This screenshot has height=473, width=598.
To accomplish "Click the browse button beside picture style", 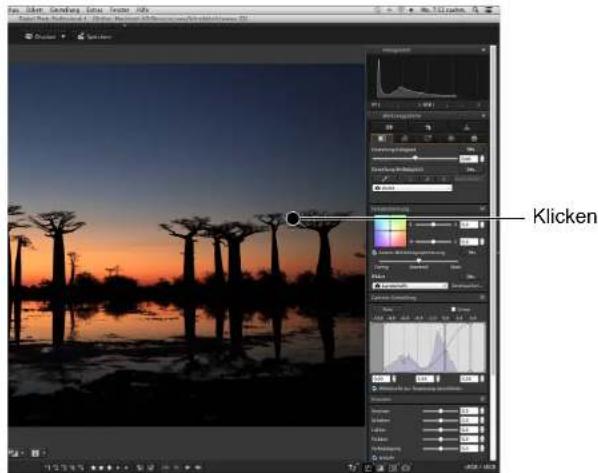I will pyautogui.click(x=467, y=285).
